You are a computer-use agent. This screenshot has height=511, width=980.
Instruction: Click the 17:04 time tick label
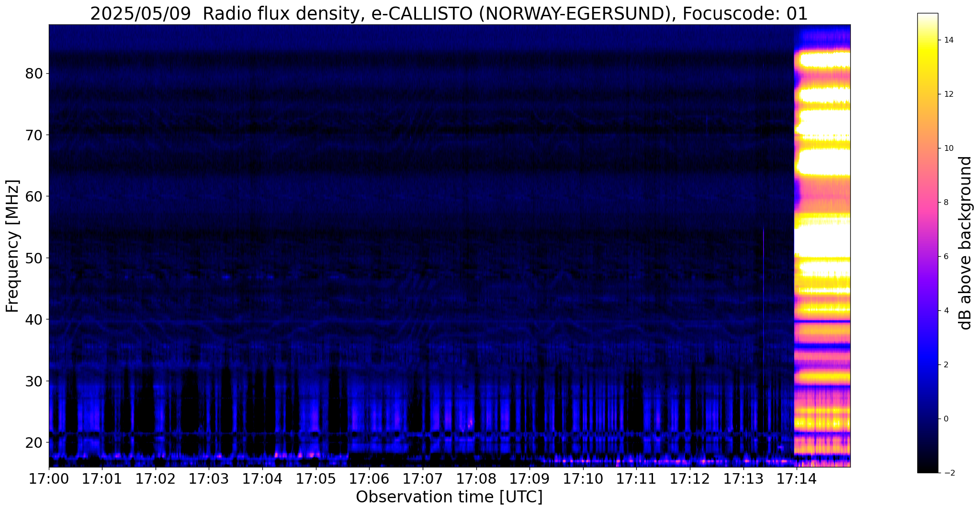pyautogui.click(x=262, y=478)
